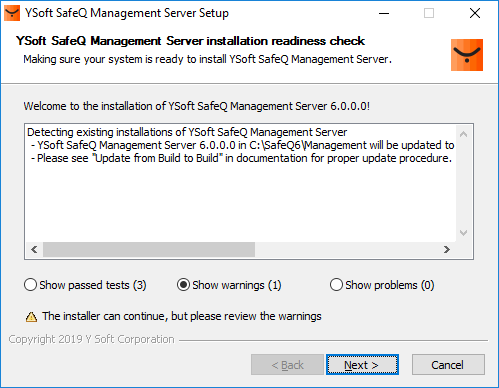This screenshot has height=388, width=499.
Task: Click the horizontal scrollbar thumb in the log
Action: (x=149, y=249)
